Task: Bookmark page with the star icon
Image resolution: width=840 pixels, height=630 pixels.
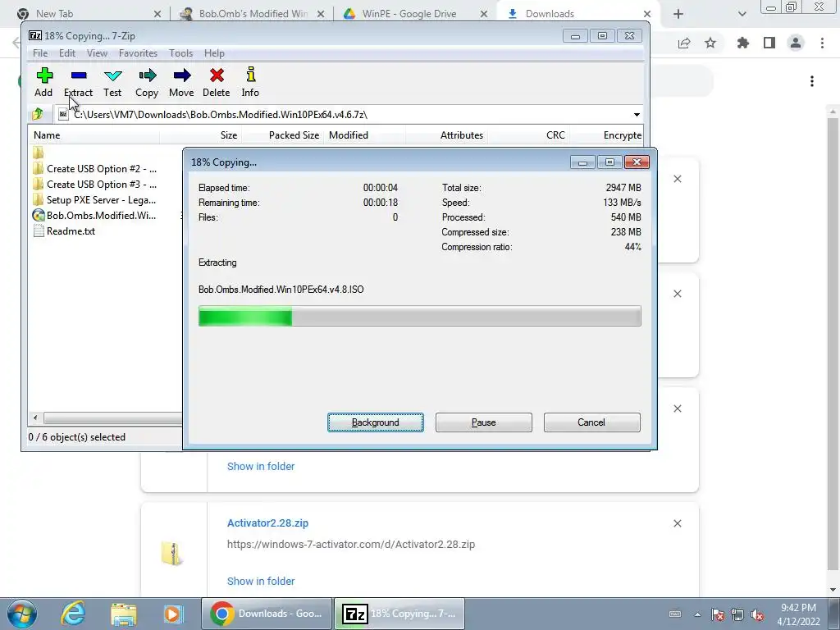Action: pyautogui.click(x=710, y=43)
